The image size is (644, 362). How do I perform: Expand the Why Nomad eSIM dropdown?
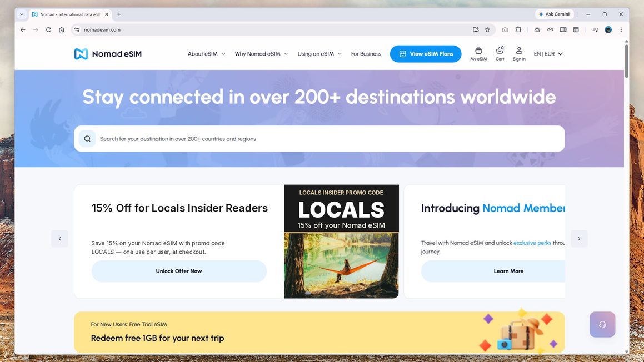pyautogui.click(x=261, y=54)
